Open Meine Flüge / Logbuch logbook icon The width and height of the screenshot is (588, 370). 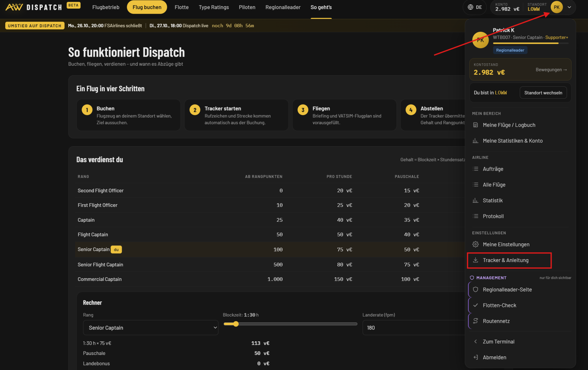coord(475,125)
